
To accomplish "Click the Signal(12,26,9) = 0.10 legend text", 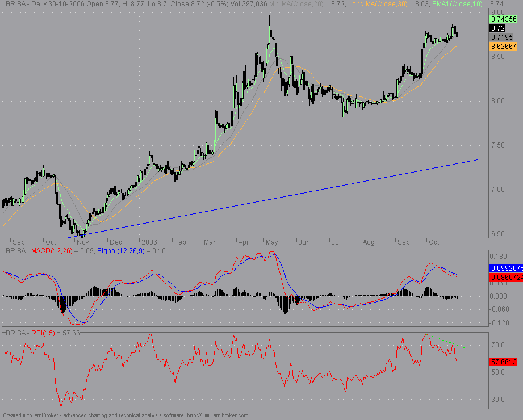I will click(131, 251).
